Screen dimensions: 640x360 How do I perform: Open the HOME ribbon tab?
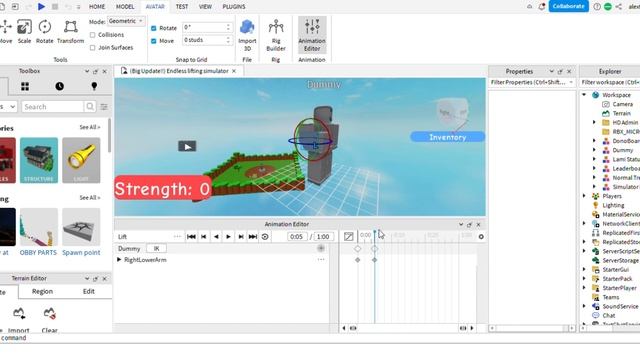[x=97, y=7]
